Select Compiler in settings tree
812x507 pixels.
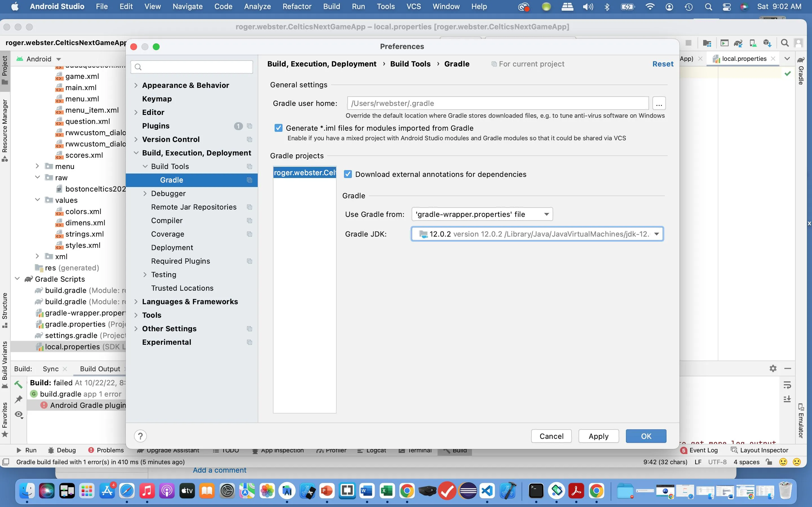(167, 221)
